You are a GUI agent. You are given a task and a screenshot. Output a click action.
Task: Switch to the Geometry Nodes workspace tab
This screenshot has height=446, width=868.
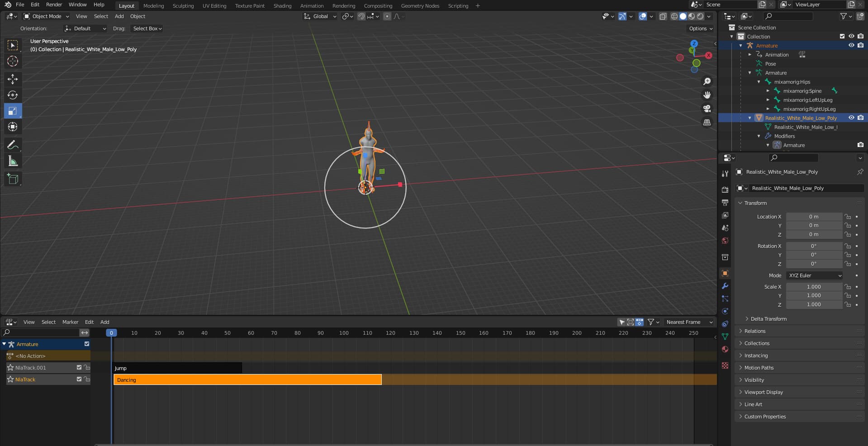[420, 6]
